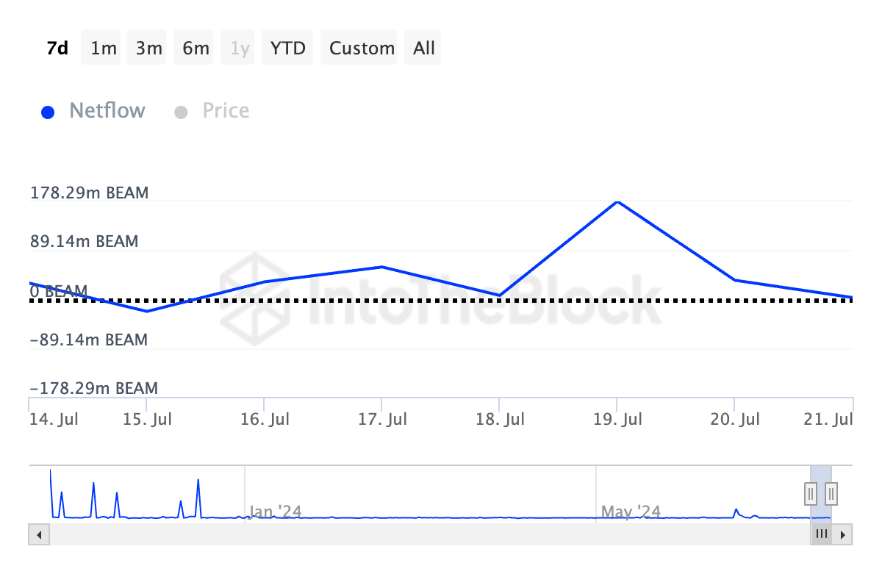The image size is (882, 588).
Task: Click Jan '24 in the navigator
Action: coord(275,511)
